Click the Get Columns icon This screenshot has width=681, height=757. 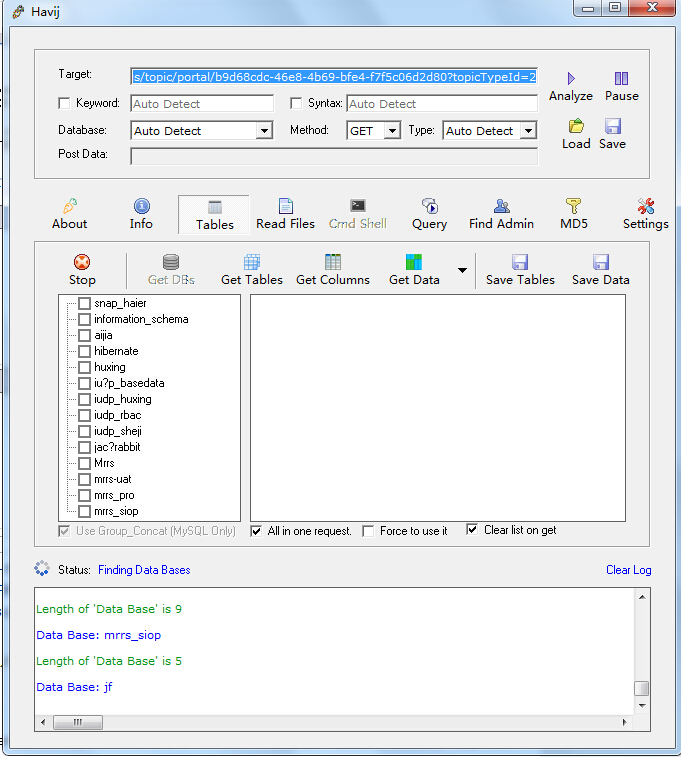pos(333,262)
